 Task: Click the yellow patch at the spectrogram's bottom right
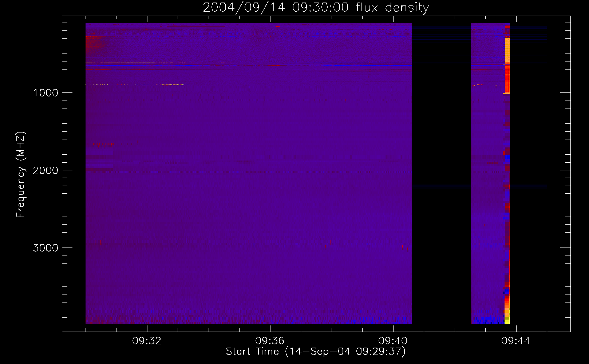pos(507,321)
